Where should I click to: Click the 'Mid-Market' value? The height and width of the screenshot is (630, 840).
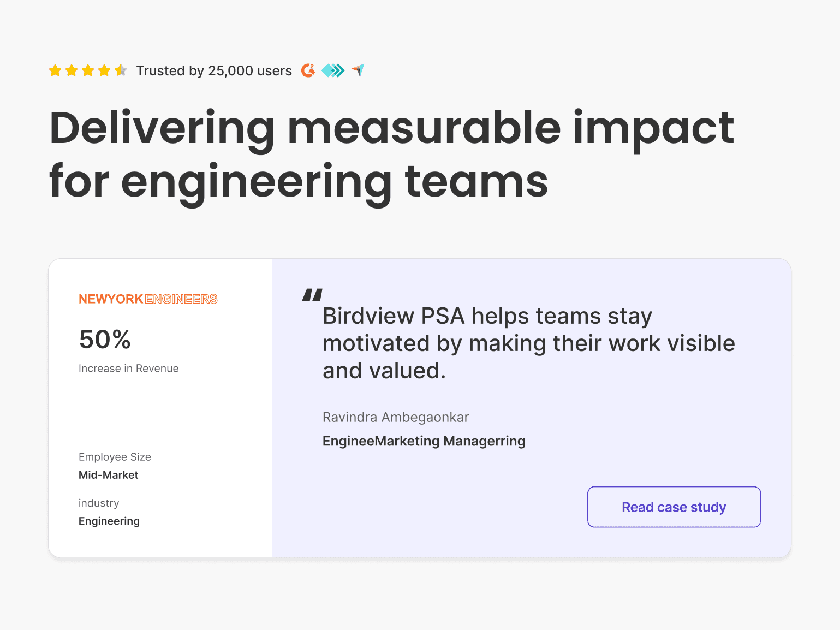point(109,475)
